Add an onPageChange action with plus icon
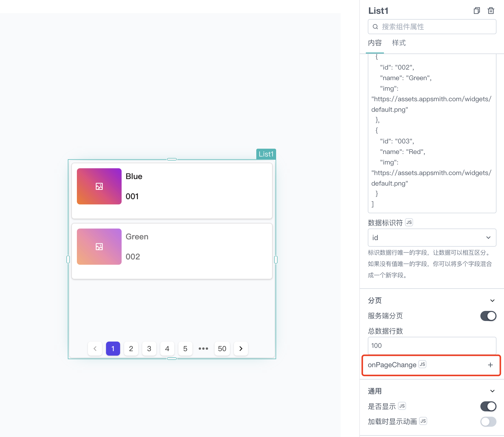Screen dimensions: 504x437 (x=490, y=365)
